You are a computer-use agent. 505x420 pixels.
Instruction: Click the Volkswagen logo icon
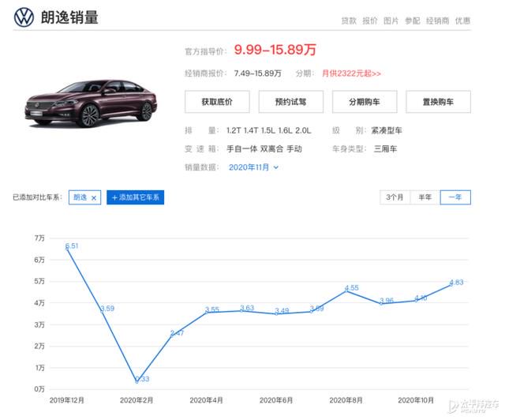tap(24, 17)
